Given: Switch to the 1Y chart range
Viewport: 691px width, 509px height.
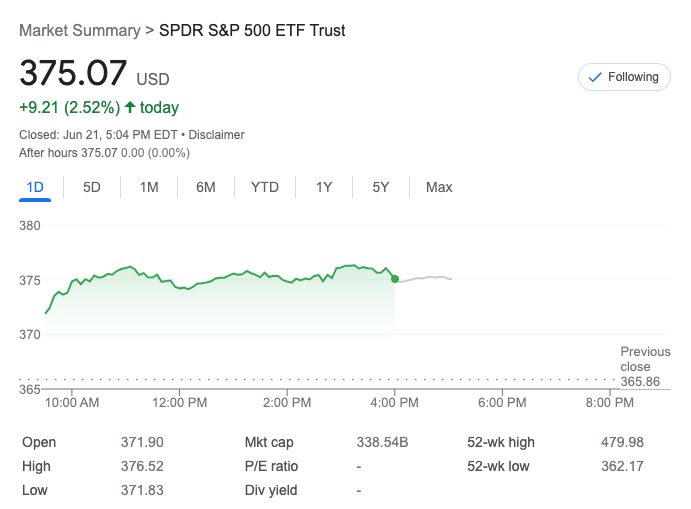Looking at the screenshot, I should click(324, 187).
